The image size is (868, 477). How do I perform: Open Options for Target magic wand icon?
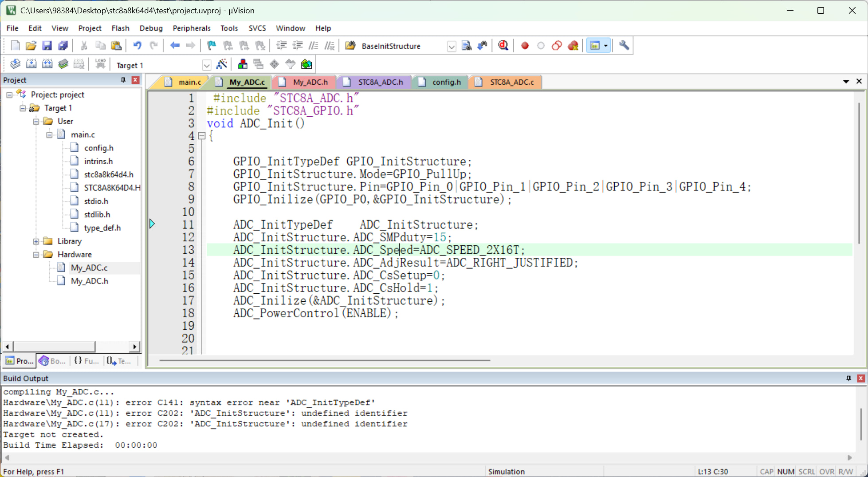[221, 65]
